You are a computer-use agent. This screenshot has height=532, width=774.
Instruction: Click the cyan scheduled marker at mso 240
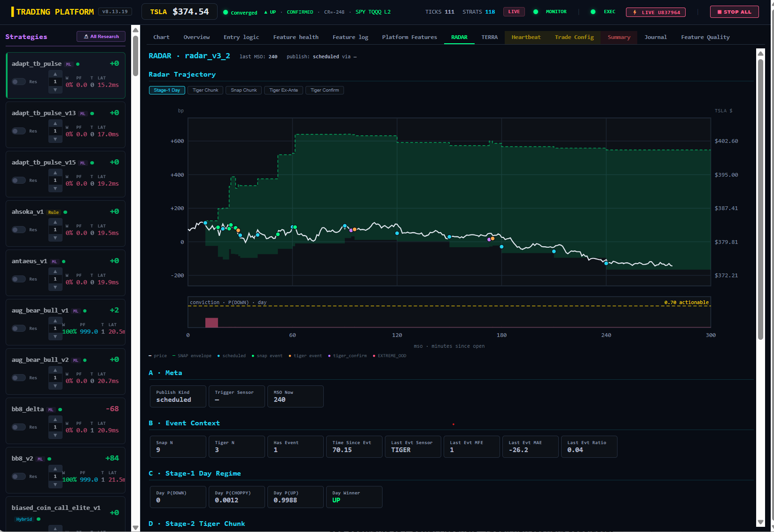point(606,263)
